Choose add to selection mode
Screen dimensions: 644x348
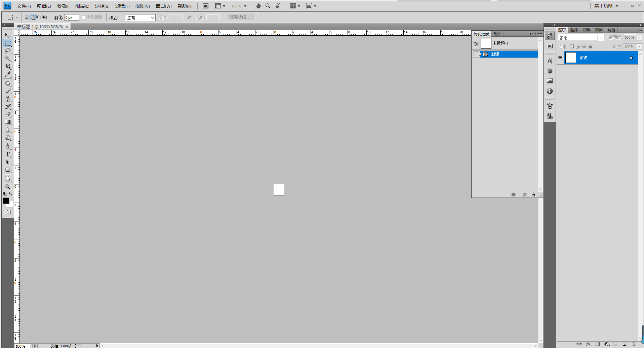pyautogui.click(x=32, y=17)
